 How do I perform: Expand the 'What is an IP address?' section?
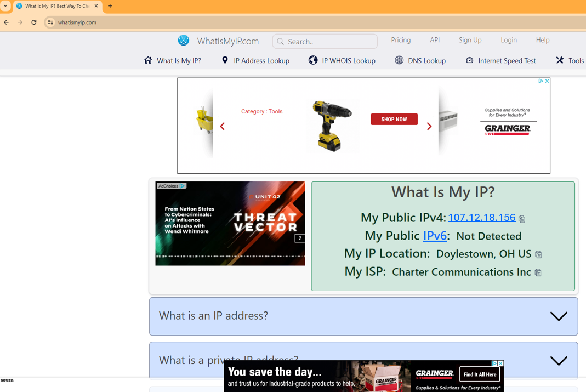point(363,316)
